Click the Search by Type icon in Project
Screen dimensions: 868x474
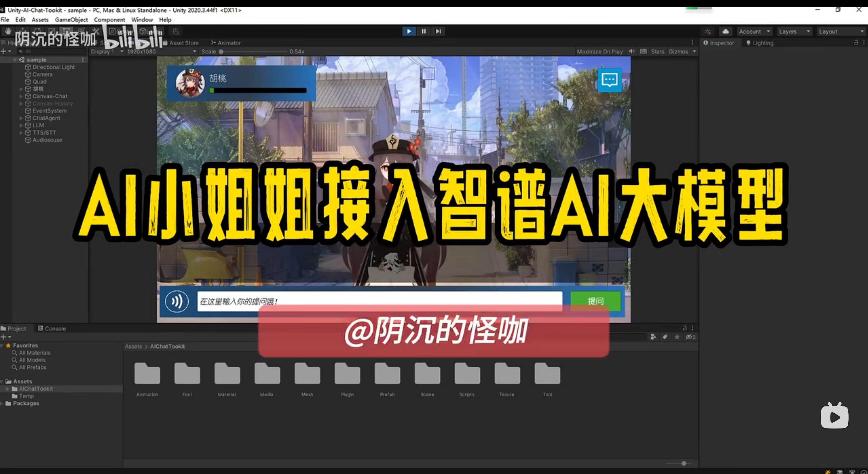(x=653, y=337)
